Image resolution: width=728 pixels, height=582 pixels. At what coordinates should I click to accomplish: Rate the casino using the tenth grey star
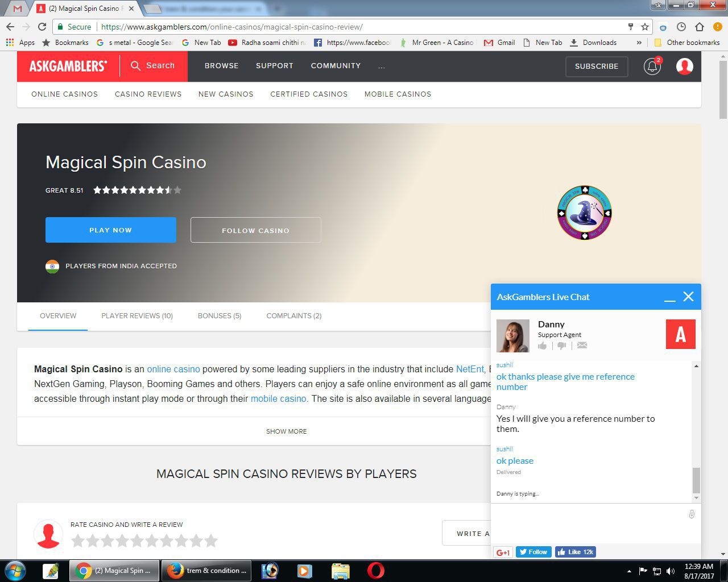[x=211, y=541]
